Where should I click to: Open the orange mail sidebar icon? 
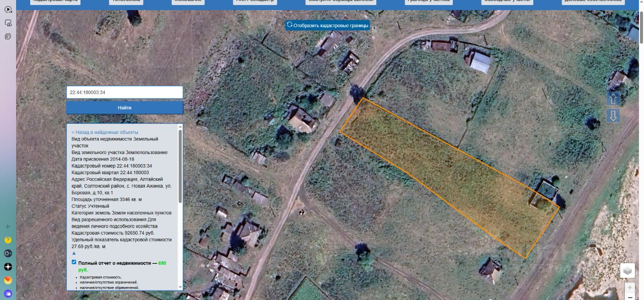tap(8, 280)
